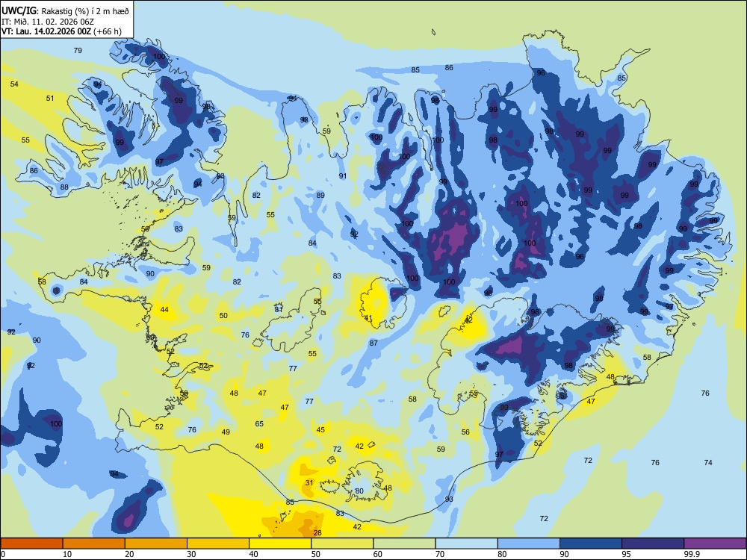Click the purple legend swatch above 99.9
This screenshot has height=560, width=747.
715,544
